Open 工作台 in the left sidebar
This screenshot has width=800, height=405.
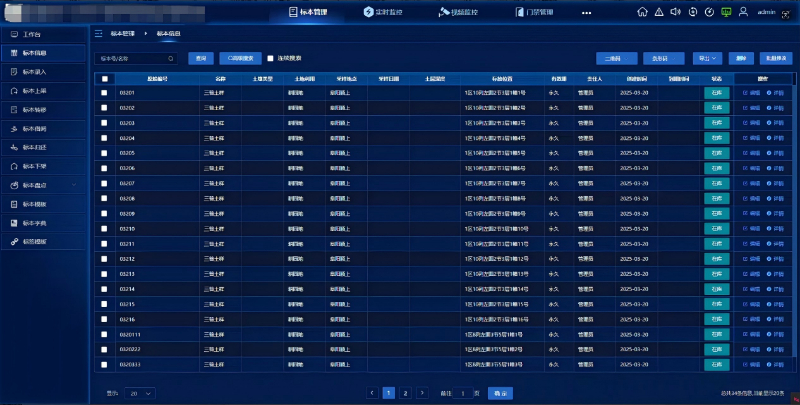[x=32, y=33]
